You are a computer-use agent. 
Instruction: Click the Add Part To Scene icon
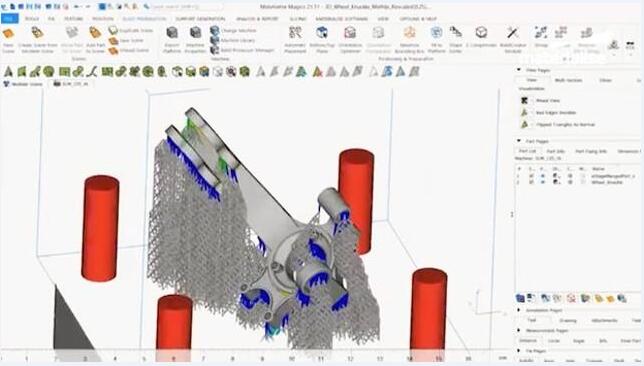click(95, 33)
